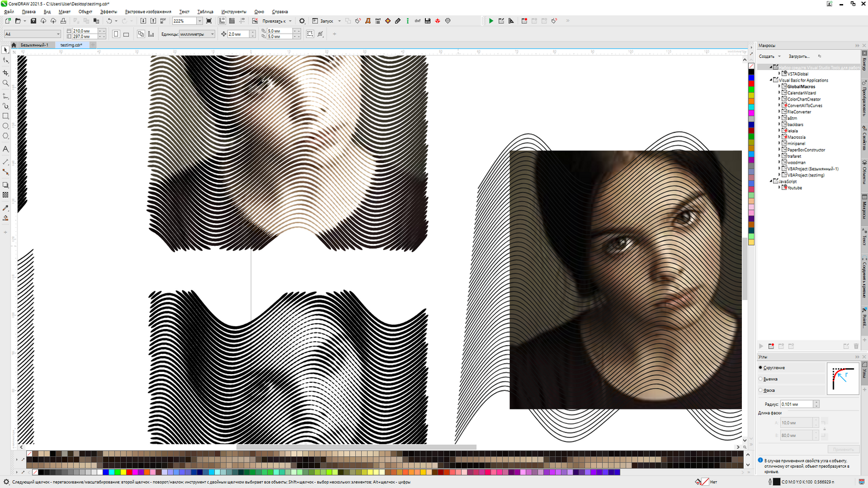Screen dimensions: 868x488
Task: Open the Справка menu
Action: pyautogui.click(x=280, y=12)
